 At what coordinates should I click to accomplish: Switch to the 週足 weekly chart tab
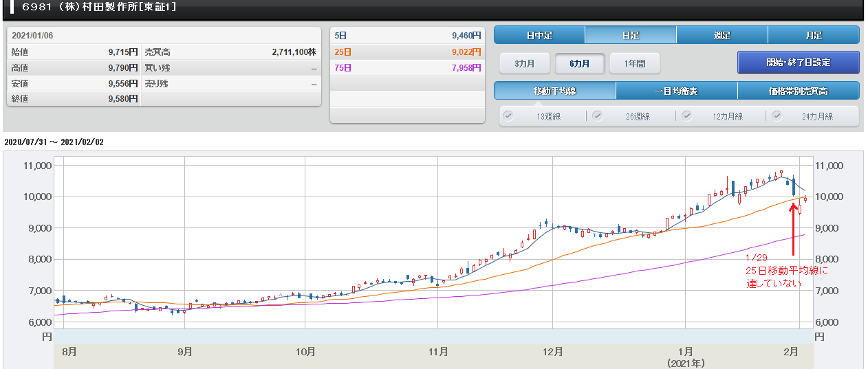click(x=721, y=35)
